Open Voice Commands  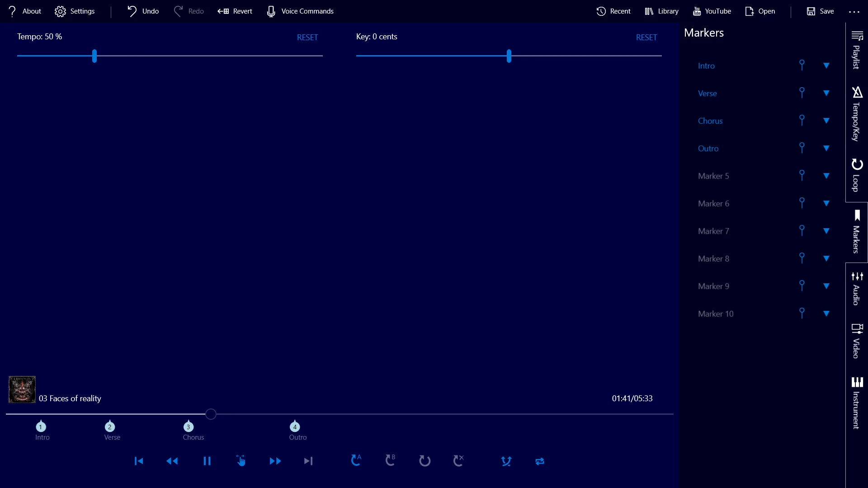pos(300,11)
